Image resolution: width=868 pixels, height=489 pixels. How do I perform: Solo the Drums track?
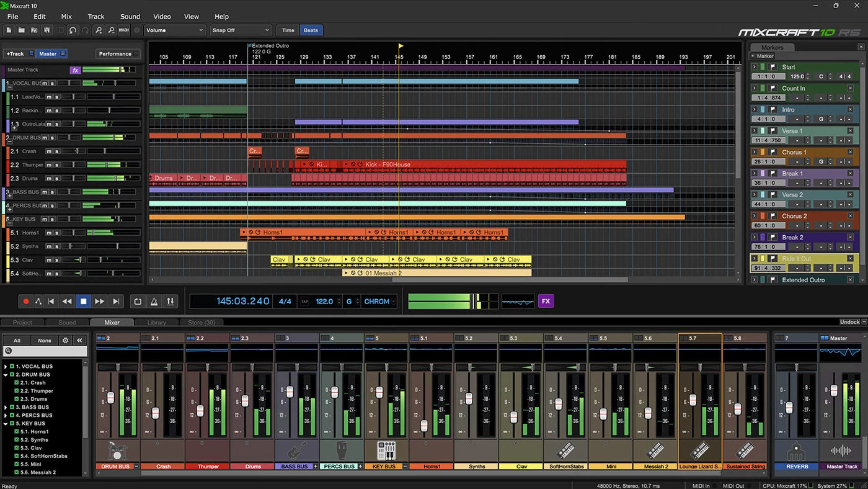[x=57, y=178]
